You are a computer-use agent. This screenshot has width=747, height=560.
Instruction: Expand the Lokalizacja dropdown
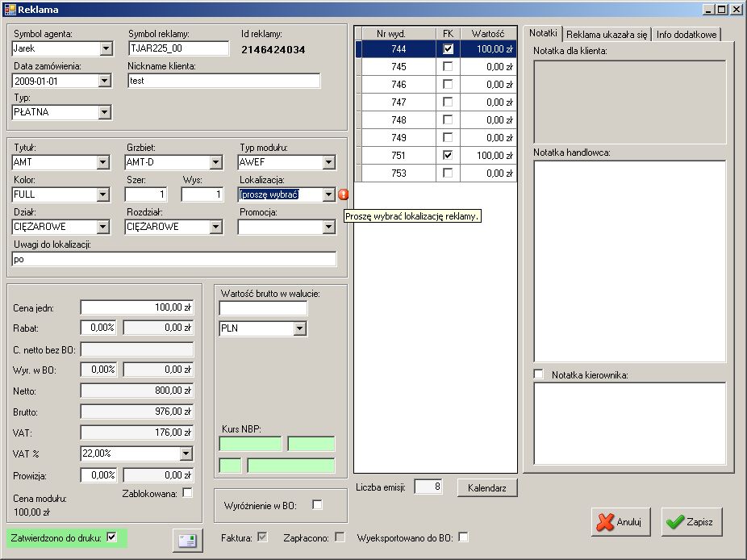(328, 194)
